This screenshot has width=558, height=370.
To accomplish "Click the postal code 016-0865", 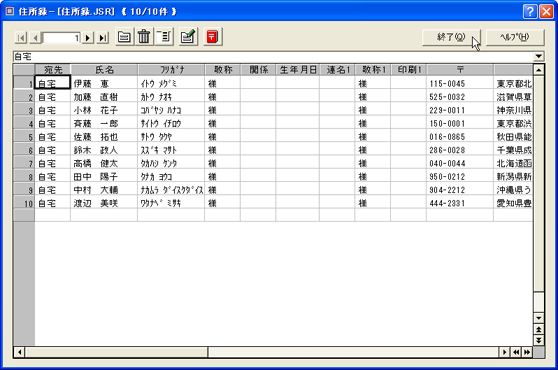I will point(460,137).
